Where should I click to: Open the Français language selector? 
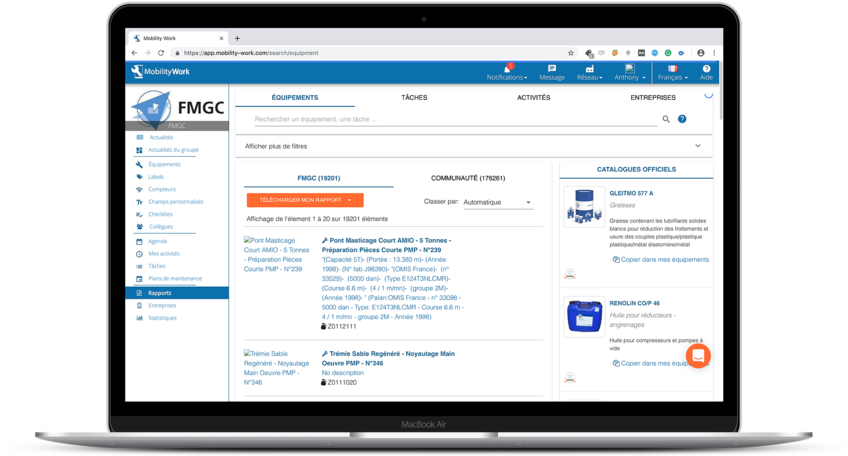pyautogui.click(x=673, y=72)
